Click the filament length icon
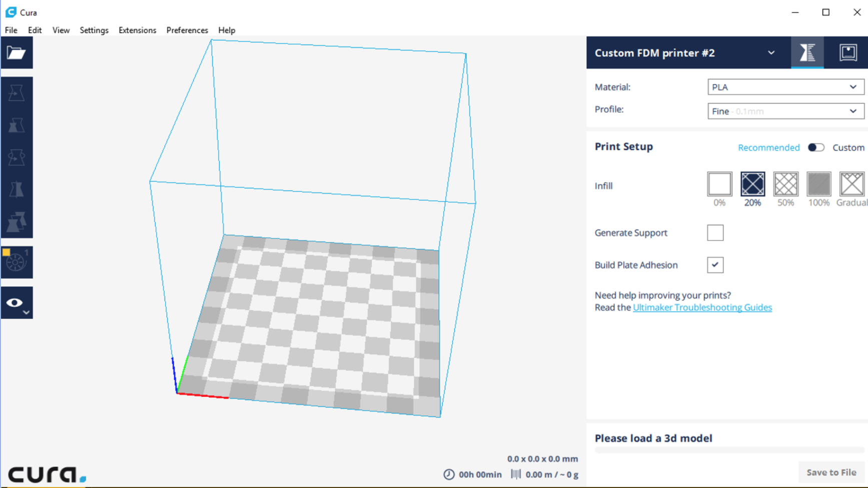The image size is (868, 488). (x=516, y=474)
